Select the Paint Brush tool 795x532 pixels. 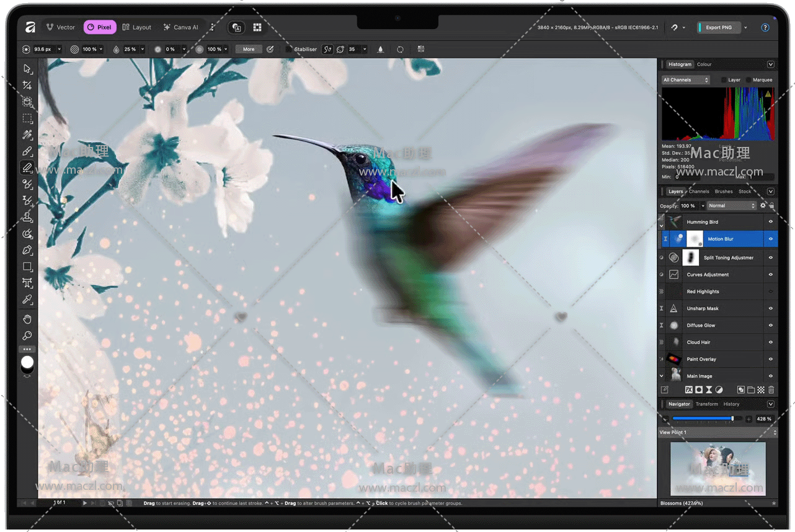coord(27,151)
